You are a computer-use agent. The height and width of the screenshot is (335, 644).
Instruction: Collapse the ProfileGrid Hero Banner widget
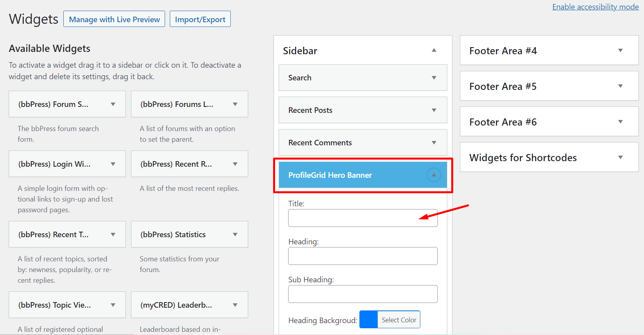pyautogui.click(x=434, y=175)
